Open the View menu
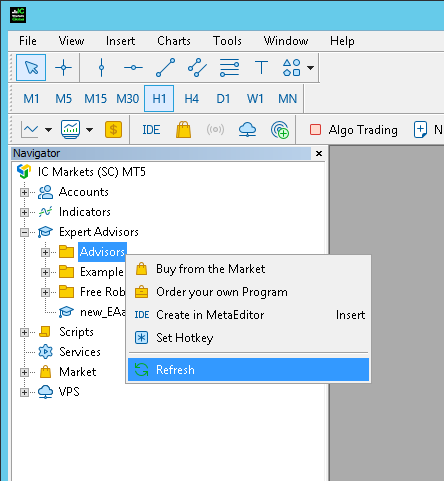The image size is (444, 481). [71, 41]
